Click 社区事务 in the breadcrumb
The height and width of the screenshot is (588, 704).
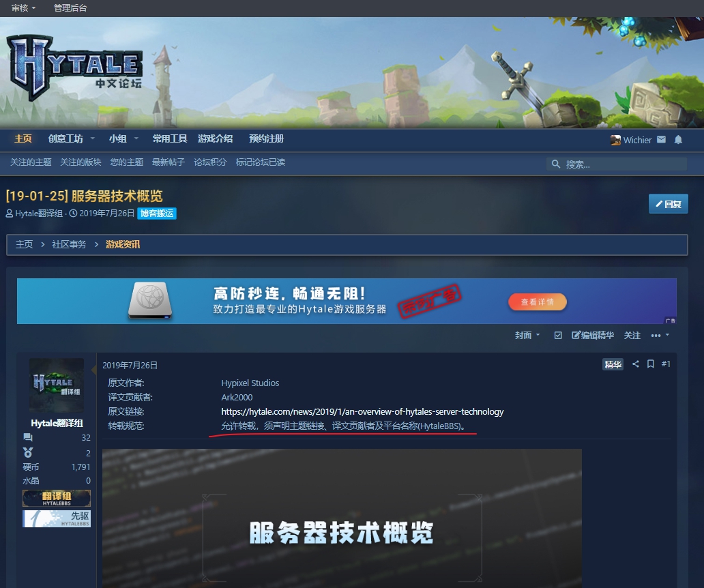[69, 244]
